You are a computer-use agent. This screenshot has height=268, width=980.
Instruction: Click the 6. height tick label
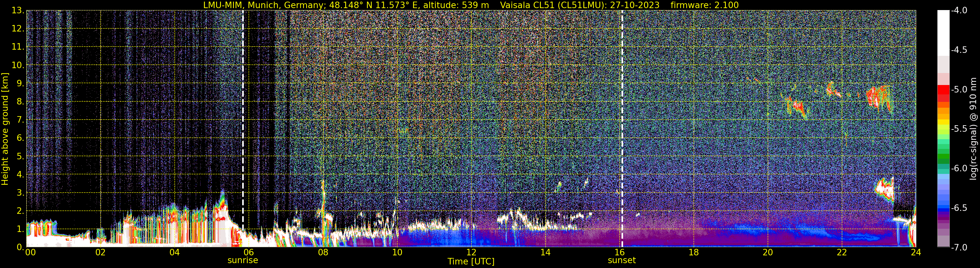coord(20,138)
